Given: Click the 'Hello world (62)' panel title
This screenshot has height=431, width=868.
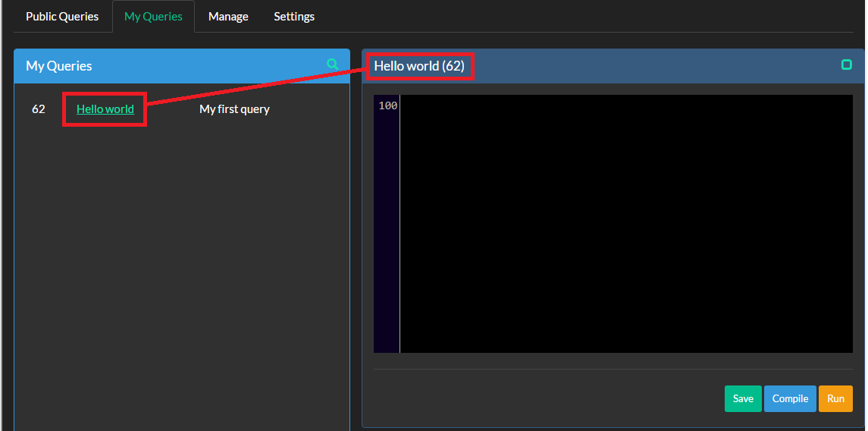Looking at the screenshot, I should pyautogui.click(x=419, y=66).
